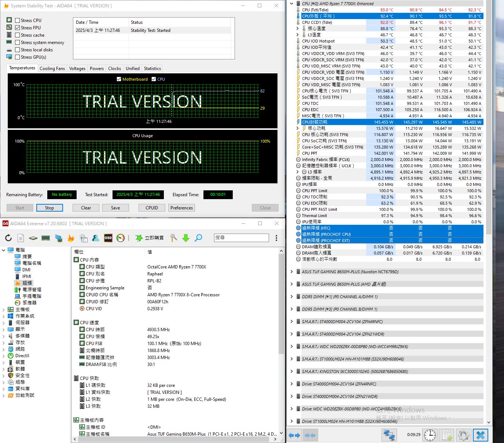Open the report page icon in toolbar
Viewport: 504px width, 443px height.
[21, 238]
